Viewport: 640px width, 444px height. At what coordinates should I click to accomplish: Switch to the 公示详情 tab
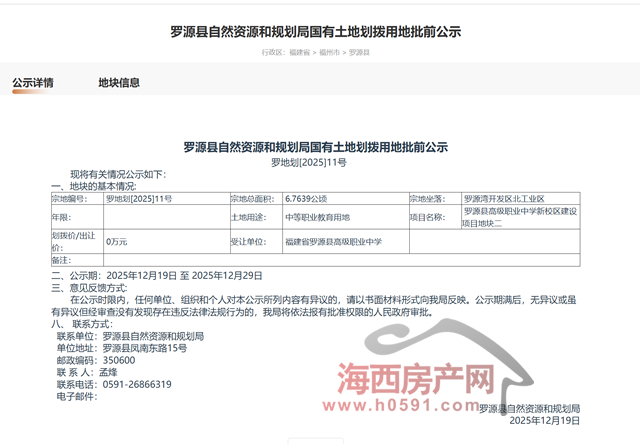click(x=33, y=83)
